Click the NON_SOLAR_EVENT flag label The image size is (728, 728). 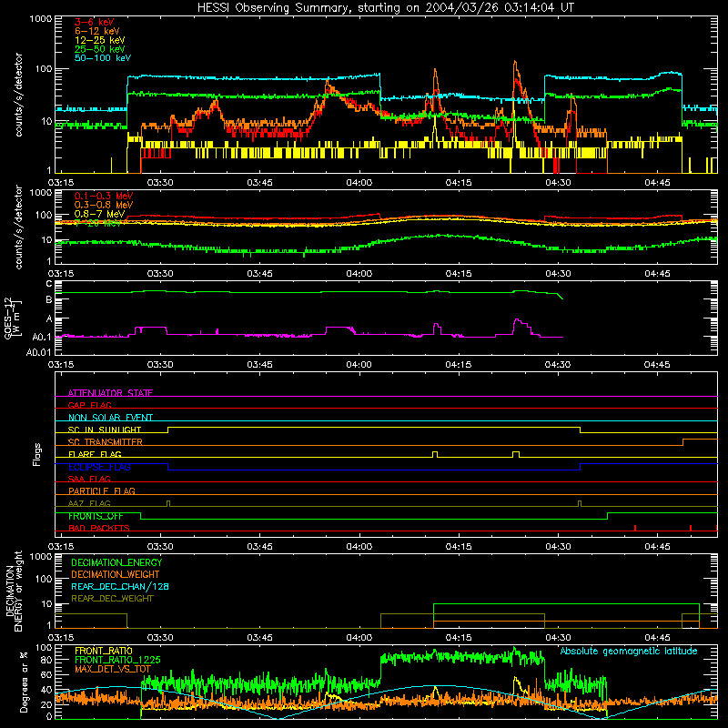point(110,418)
